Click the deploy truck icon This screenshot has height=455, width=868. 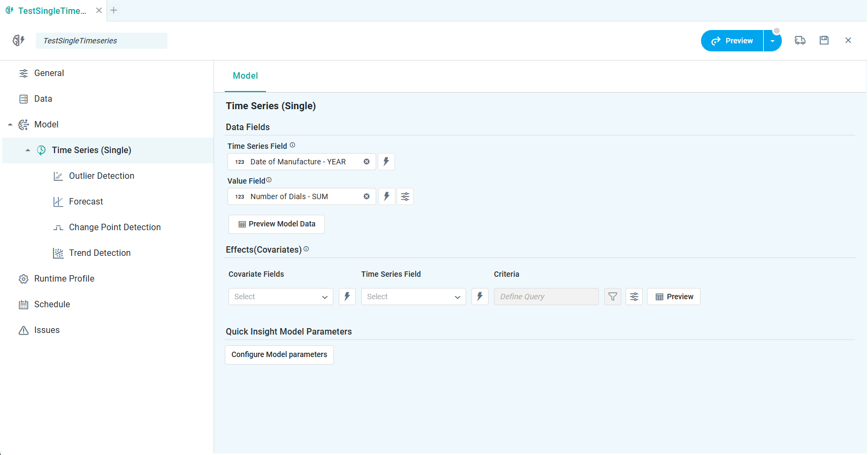pyautogui.click(x=800, y=40)
